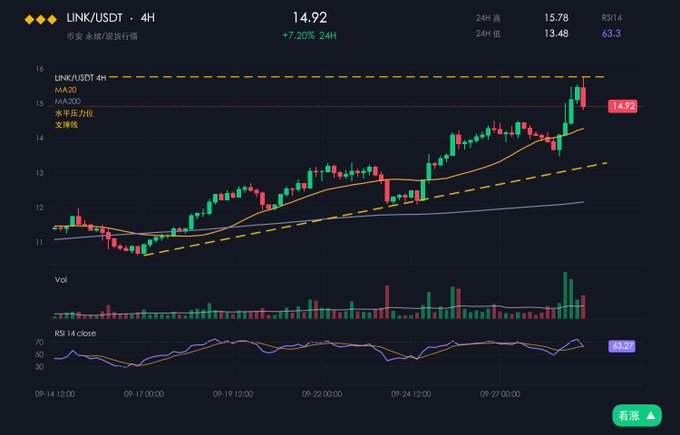This screenshot has height=435, width=680.
Task: Click the 币安 永续/现货行情 subtitle
Action: pyautogui.click(x=102, y=36)
